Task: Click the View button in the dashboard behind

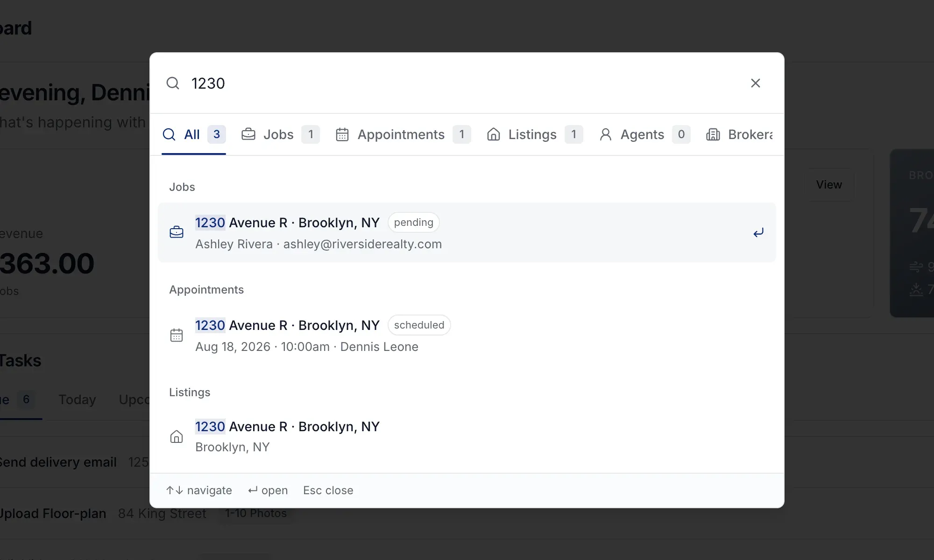Action: 829,185
